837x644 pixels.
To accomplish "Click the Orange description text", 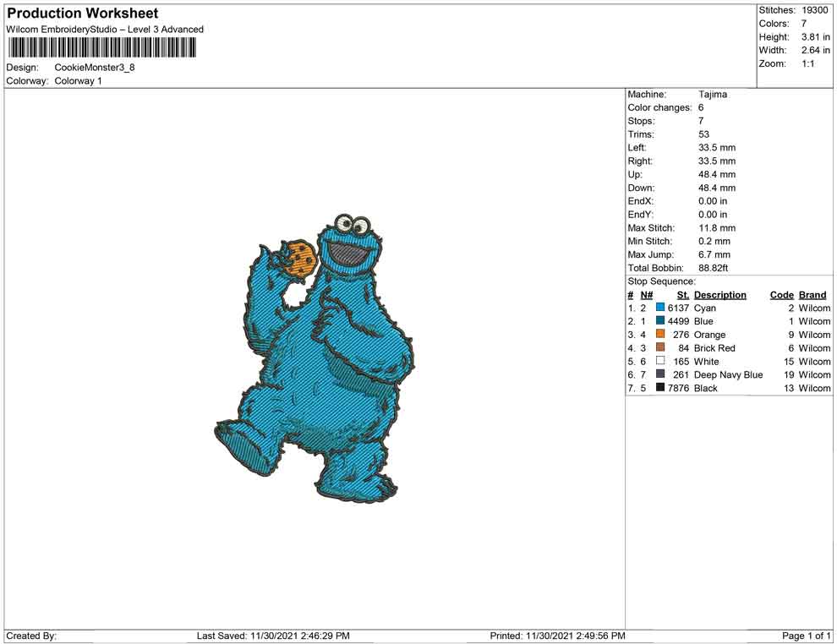I will 709,335.
